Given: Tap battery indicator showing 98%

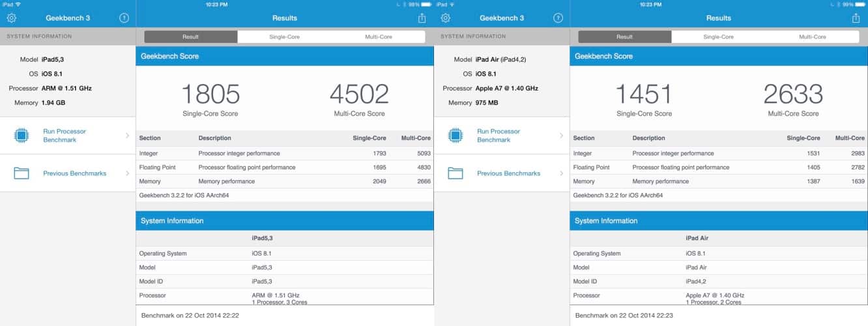Looking at the screenshot, I should point(426,5).
